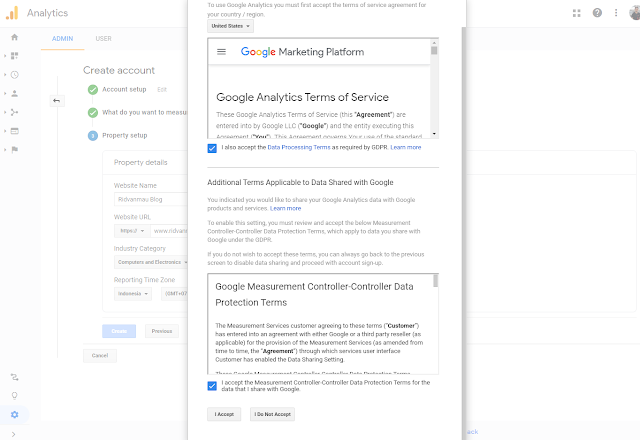The height and width of the screenshot is (440, 640).
Task: Click the Terms of Service frame scrollbar thumb
Action: tap(434, 50)
